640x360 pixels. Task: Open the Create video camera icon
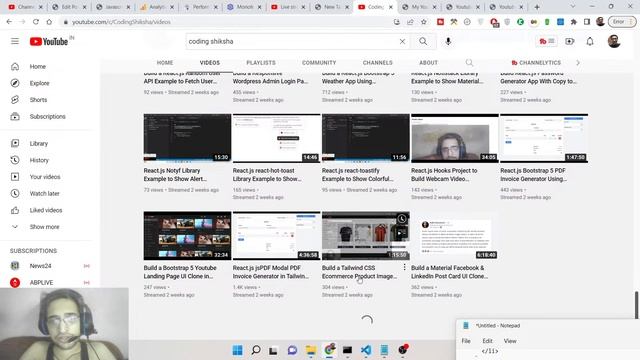pyautogui.click(x=569, y=41)
